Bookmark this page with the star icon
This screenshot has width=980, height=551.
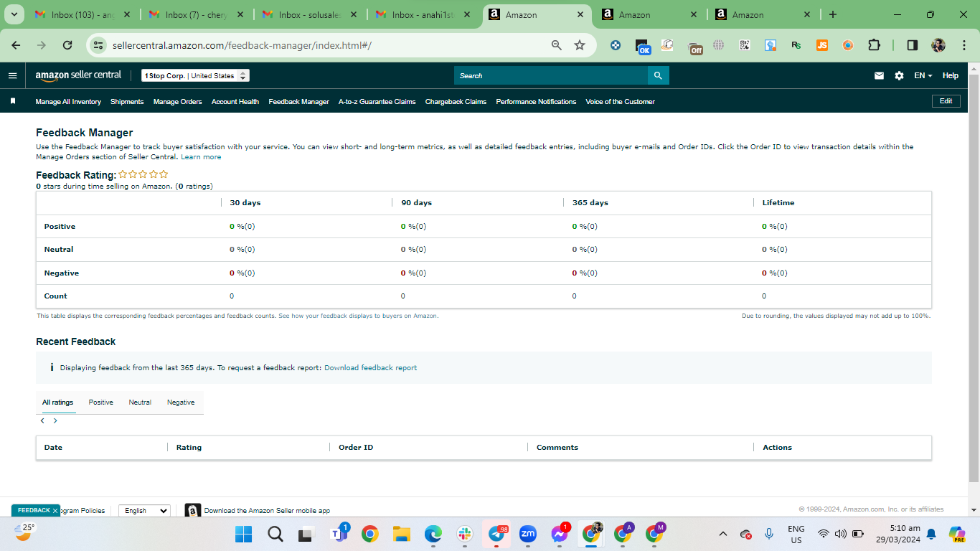tap(580, 45)
